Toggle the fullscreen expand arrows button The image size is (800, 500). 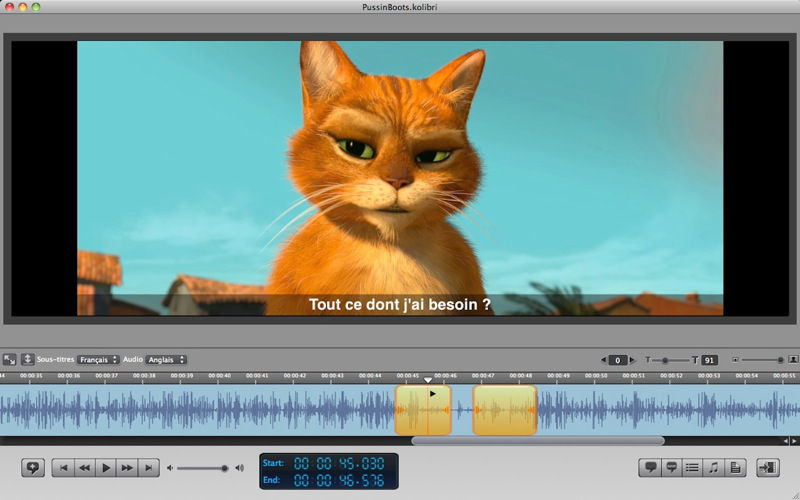9,359
